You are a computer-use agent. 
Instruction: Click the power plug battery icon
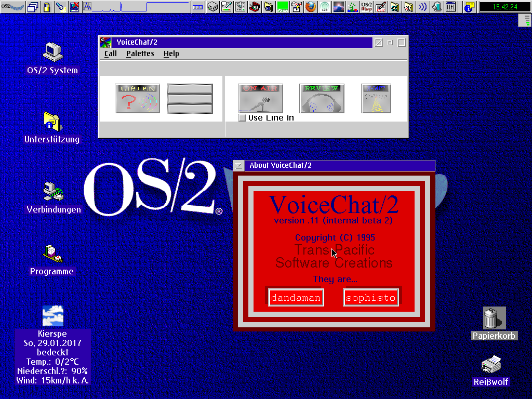[436, 7]
